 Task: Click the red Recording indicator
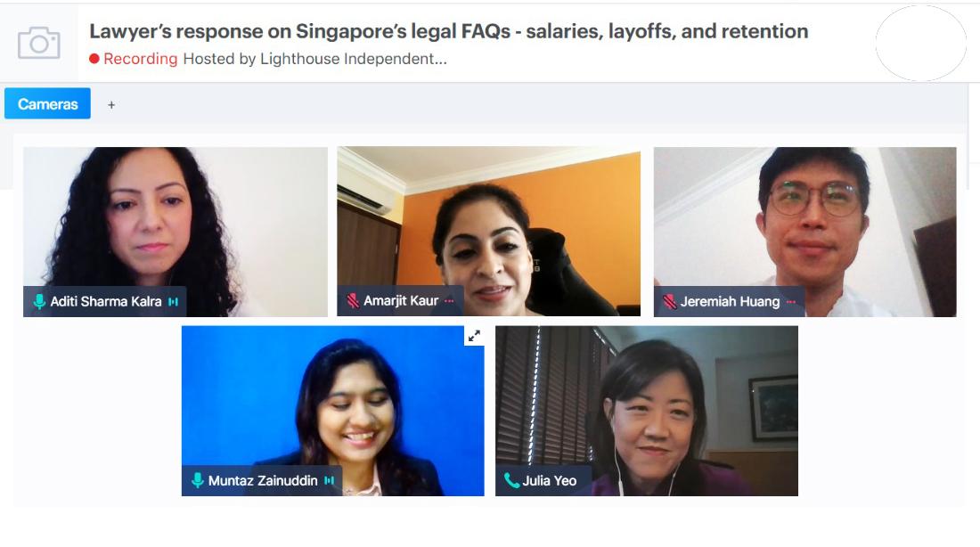pyautogui.click(x=134, y=59)
